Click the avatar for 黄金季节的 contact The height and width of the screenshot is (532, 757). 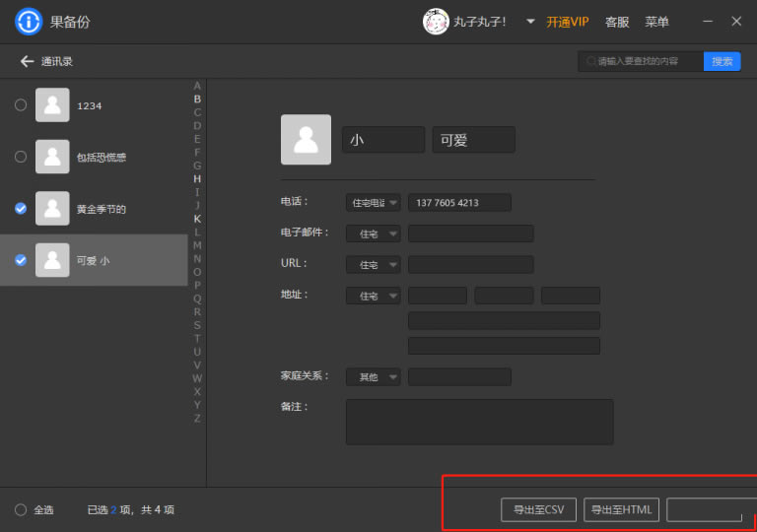point(52,209)
